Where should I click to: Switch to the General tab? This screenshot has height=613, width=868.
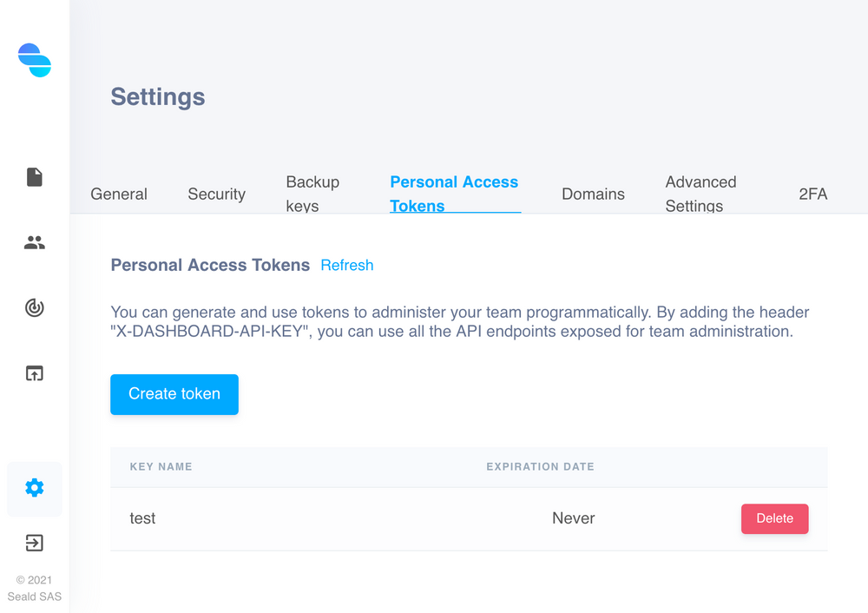119,194
